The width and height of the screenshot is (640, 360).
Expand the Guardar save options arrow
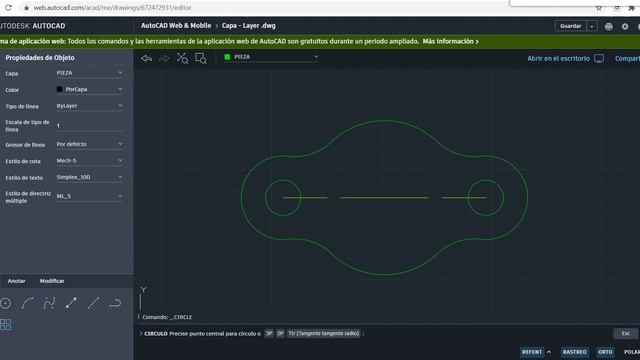tap(592, 26)
